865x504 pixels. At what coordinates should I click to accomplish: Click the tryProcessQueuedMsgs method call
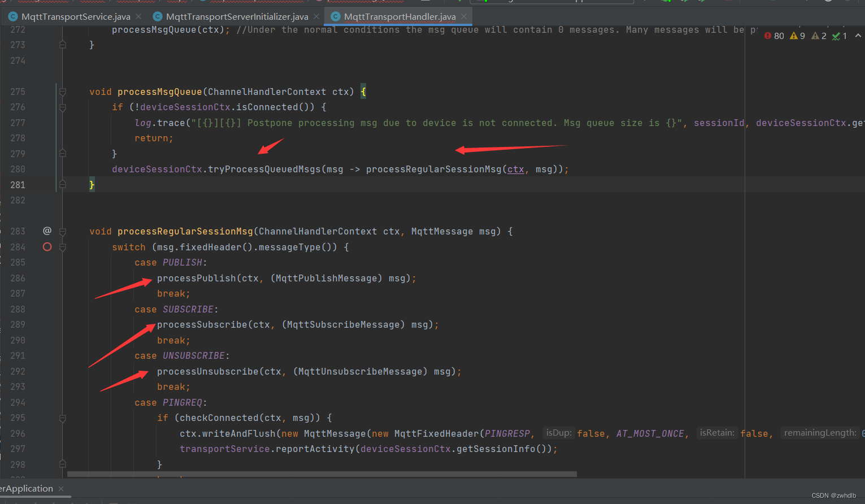(264, 170)
